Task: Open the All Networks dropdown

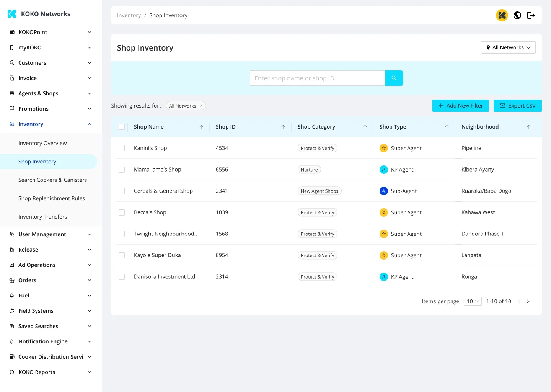Action: (x=508, y=47)
